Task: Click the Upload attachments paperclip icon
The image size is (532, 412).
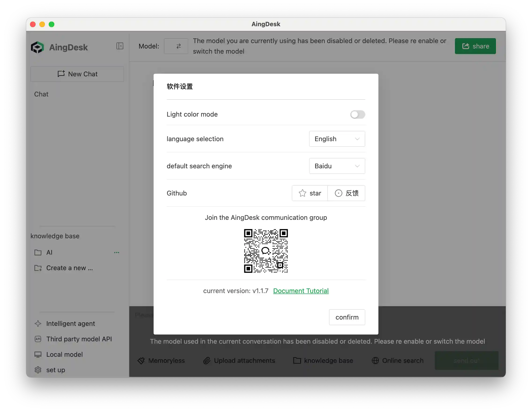Action: pos(207,361)
